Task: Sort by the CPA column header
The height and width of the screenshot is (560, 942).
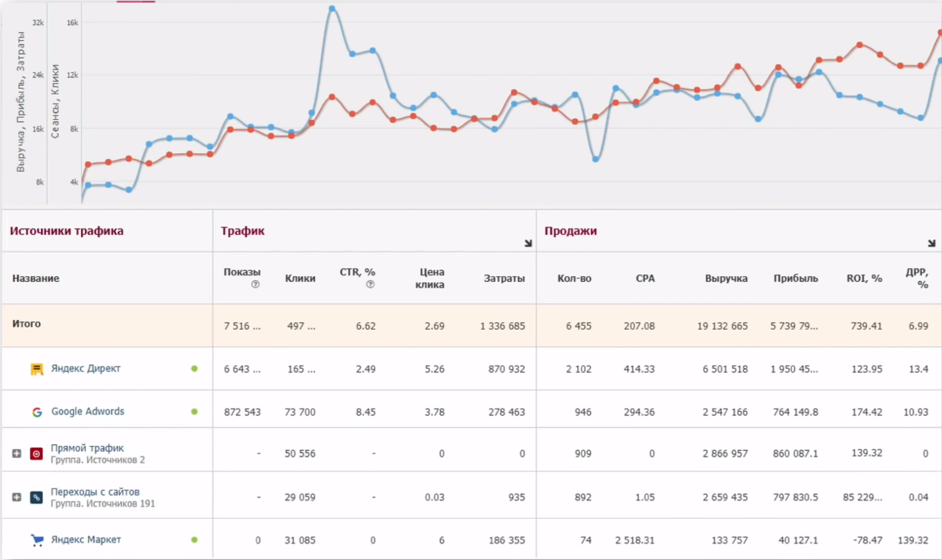Action: (645, 278)
